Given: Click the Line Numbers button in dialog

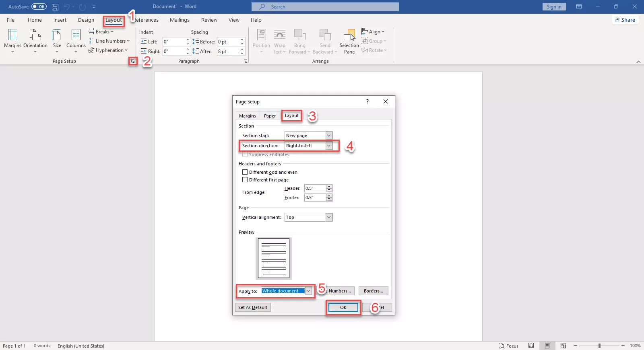Looking at the screenshot, I should click(x=337, y=291).
